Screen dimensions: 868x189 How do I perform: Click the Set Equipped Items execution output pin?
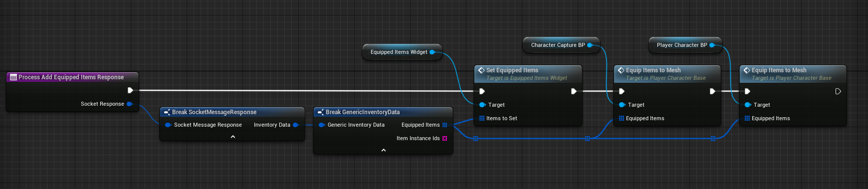click(x=574, y=91)
